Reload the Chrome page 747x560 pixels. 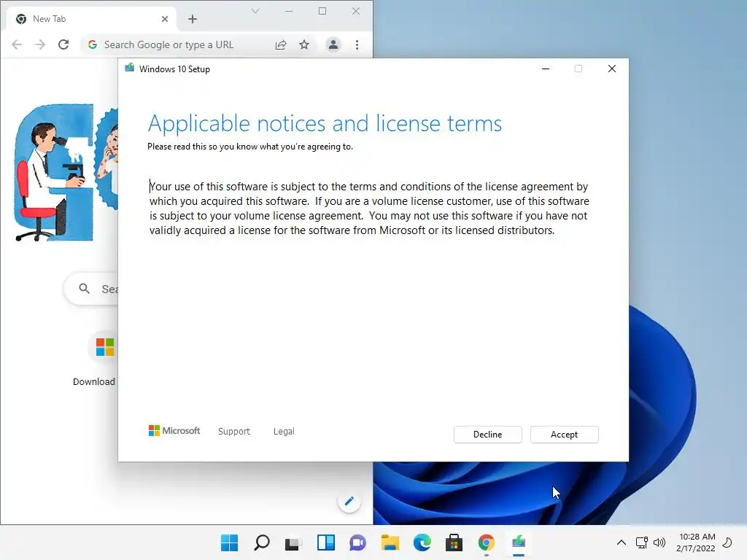point(63,44)
